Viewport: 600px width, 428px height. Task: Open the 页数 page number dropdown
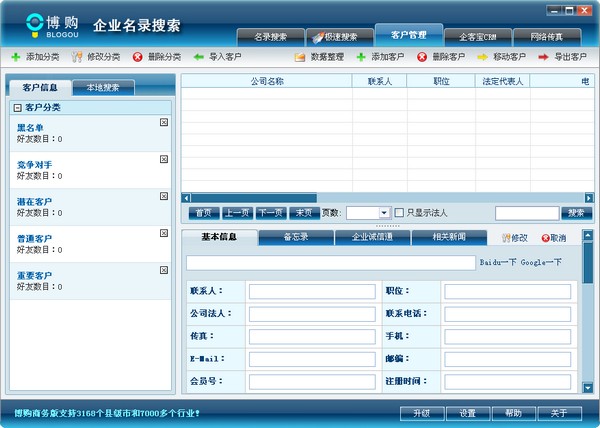(x=384, y=213)
